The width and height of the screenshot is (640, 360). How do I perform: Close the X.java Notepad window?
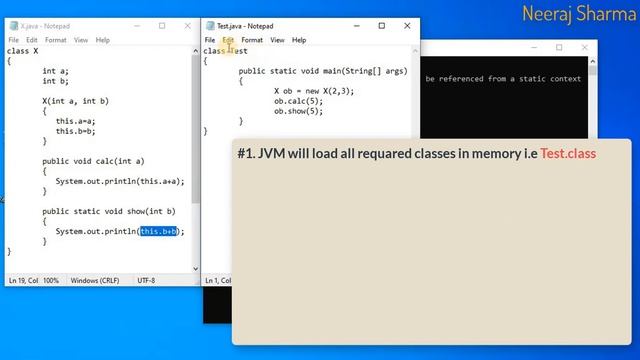187,26
